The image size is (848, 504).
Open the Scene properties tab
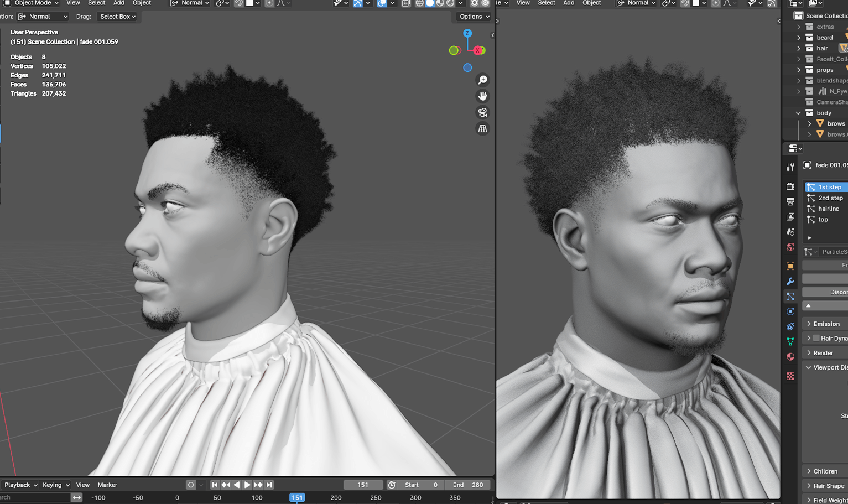click(790, 232)
